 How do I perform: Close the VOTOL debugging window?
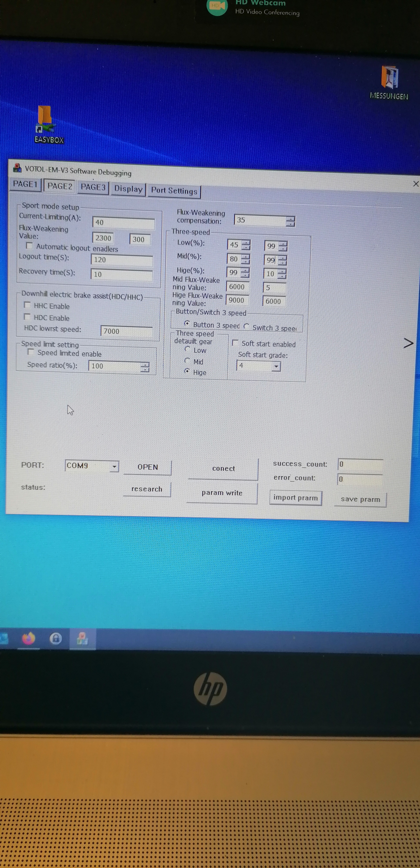point(416,184)
